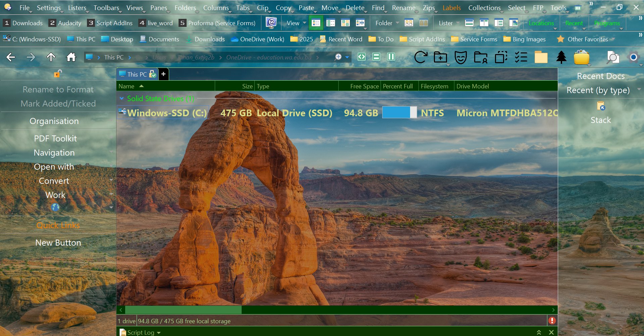The height and width of the screenshot is (336, 644).
Task: Collapse the Solid State Drives group
Action: click(122, 98)
